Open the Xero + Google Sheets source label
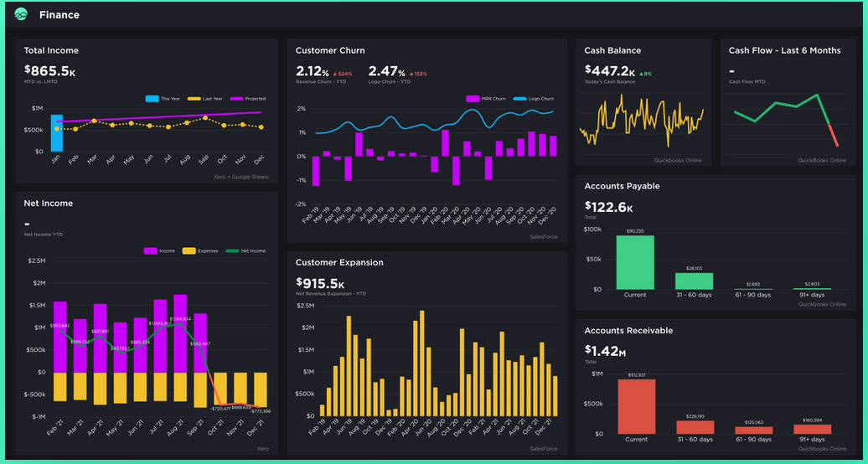Image resolution: width=868 pixels, height=464 pixels. (x=244, y=178)
